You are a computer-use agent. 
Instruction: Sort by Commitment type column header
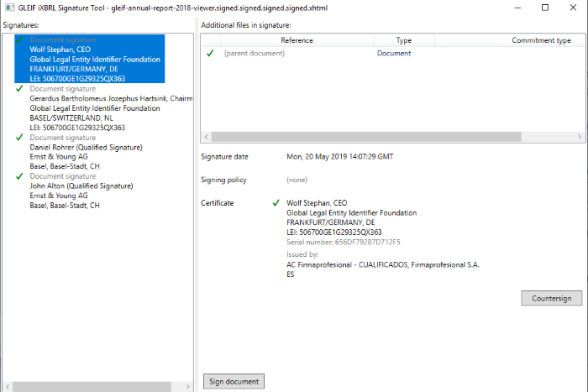coord(541,40)
